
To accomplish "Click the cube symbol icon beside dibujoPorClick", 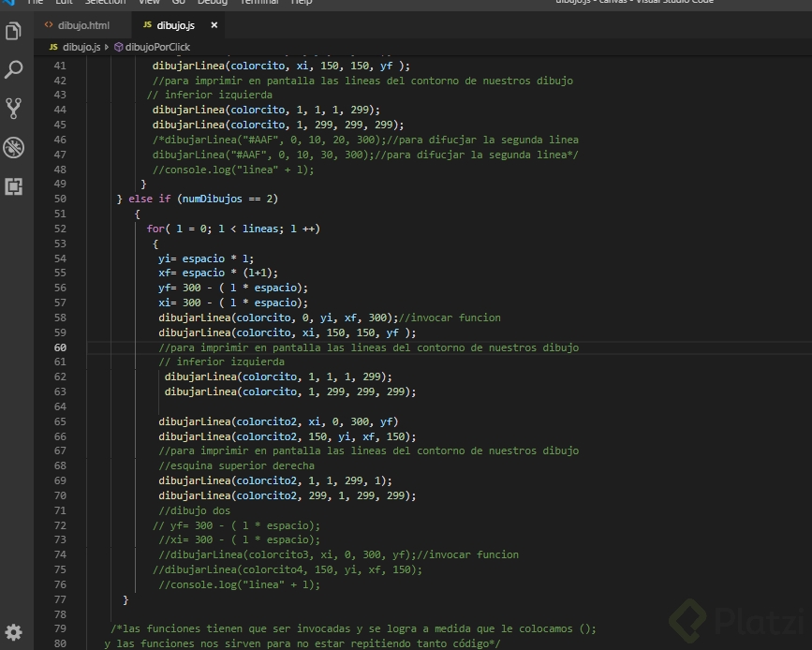I will tap(119, 47).
